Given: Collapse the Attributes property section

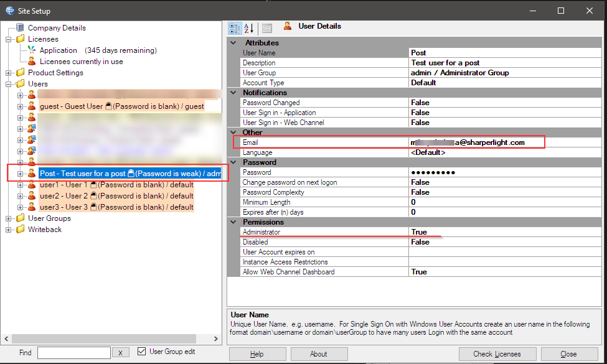Looking at the screenshot, I should pos(233,42).
